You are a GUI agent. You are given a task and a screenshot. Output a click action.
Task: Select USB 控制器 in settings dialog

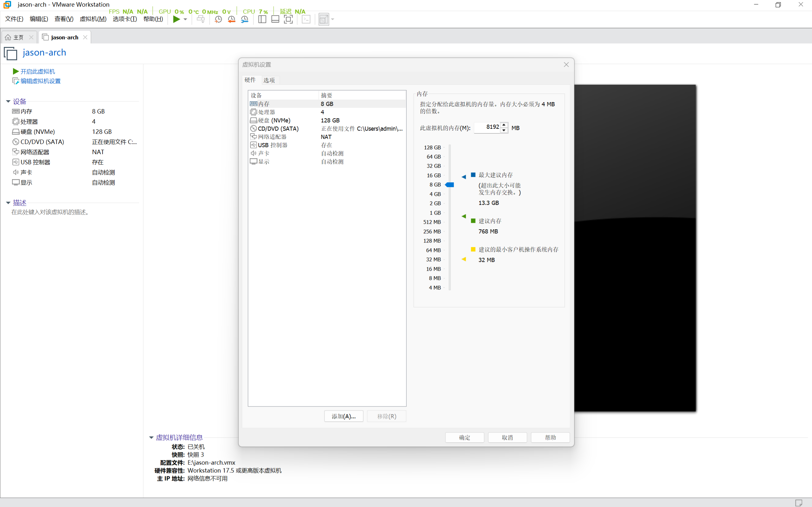327,145
